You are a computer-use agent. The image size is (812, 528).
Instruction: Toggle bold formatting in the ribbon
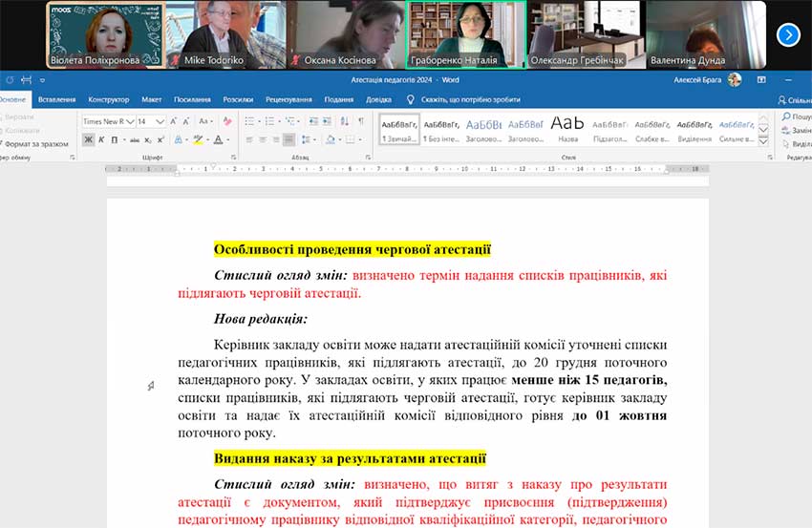(88, 139)
